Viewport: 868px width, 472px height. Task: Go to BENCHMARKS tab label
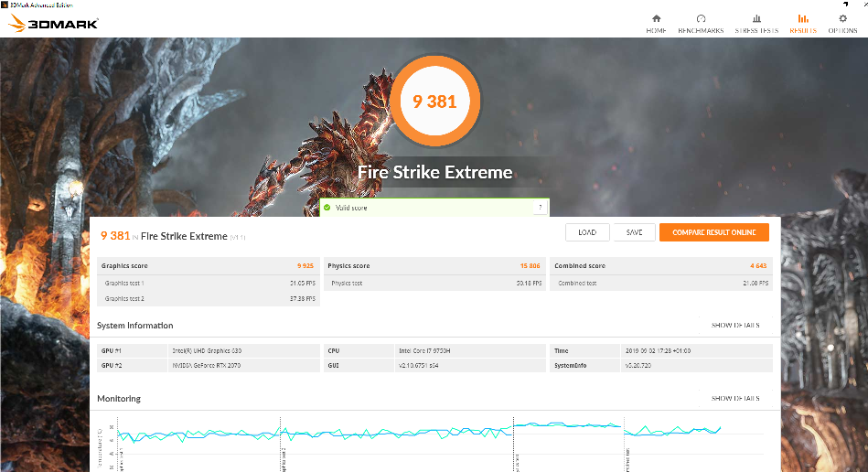pyautogui.click(x=701, y=30)
